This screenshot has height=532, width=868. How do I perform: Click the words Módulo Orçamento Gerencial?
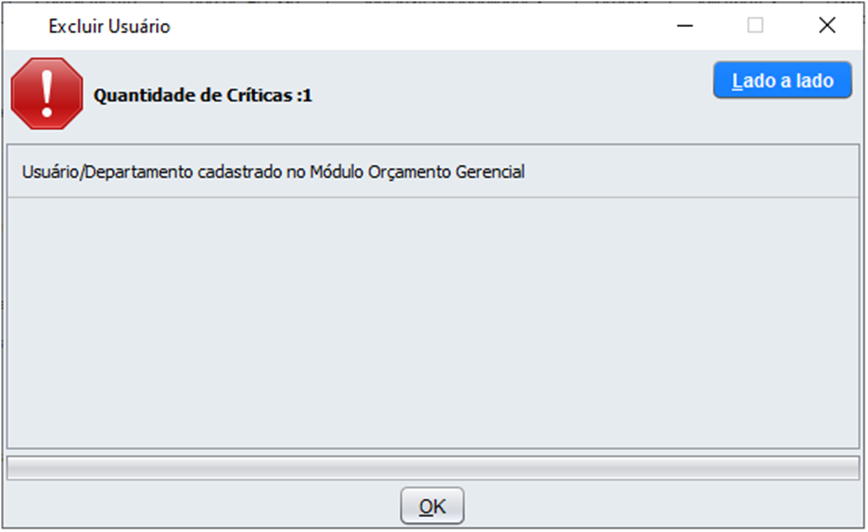[x=417, y=172]
